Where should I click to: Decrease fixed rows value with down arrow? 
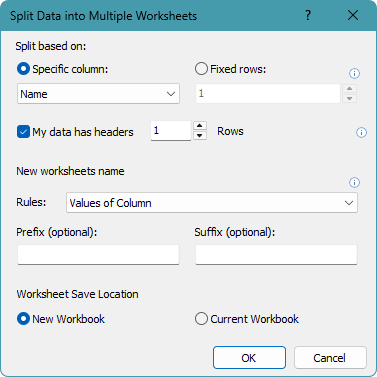pyautogui.click(x=349, y=98)
